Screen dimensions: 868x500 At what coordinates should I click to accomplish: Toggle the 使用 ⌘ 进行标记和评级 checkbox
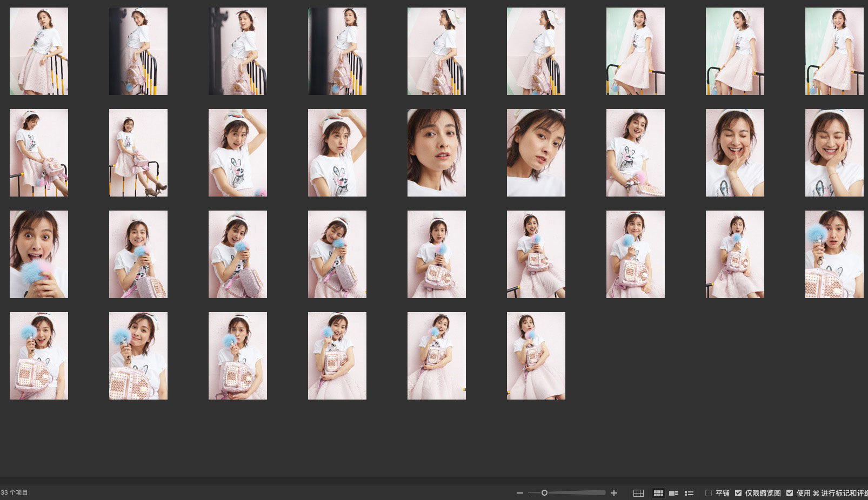tap(790, 493)
